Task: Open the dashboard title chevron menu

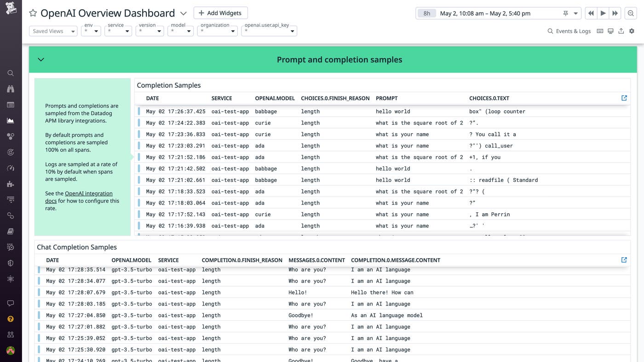Action: 183,13
